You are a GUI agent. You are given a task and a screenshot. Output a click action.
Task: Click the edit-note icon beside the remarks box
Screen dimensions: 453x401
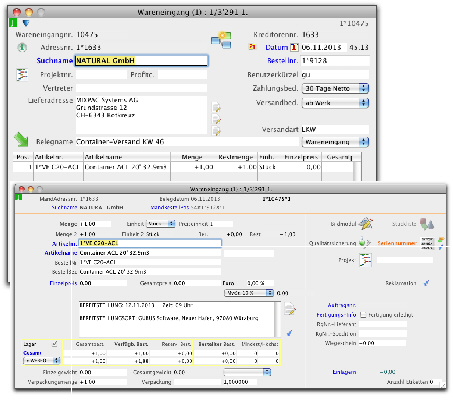[x=290, y=309]
